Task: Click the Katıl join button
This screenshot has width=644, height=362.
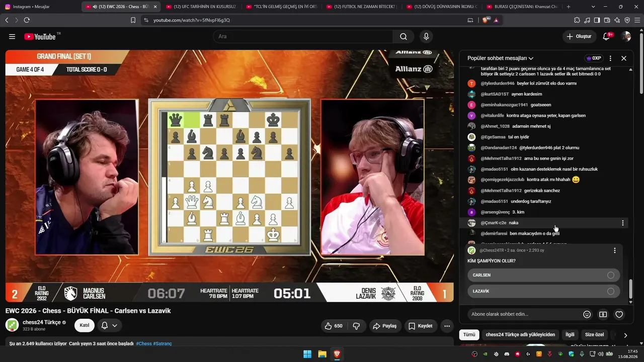Action: coord(85,325)
